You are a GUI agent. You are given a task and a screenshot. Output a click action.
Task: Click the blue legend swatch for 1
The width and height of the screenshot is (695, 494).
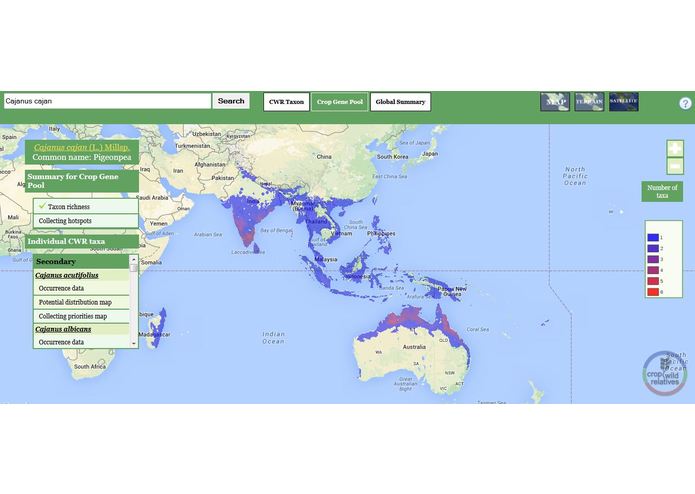point(653,237)
